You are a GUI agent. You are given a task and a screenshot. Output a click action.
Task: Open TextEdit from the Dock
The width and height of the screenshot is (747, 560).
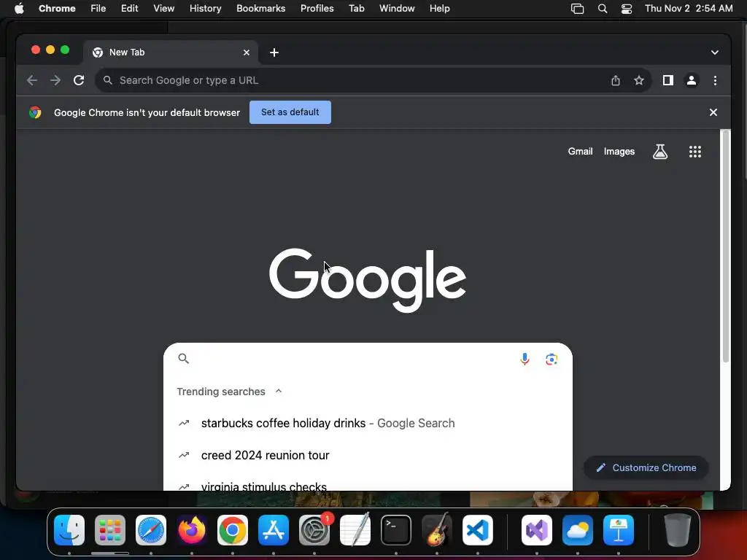coord(355,530)
